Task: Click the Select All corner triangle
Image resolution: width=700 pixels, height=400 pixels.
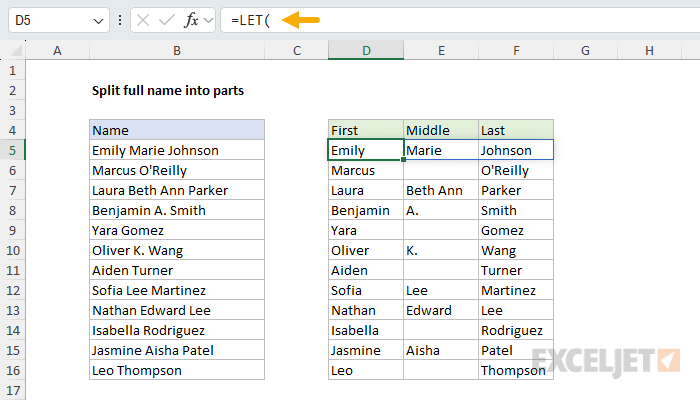Action: [x=16, y=50]
